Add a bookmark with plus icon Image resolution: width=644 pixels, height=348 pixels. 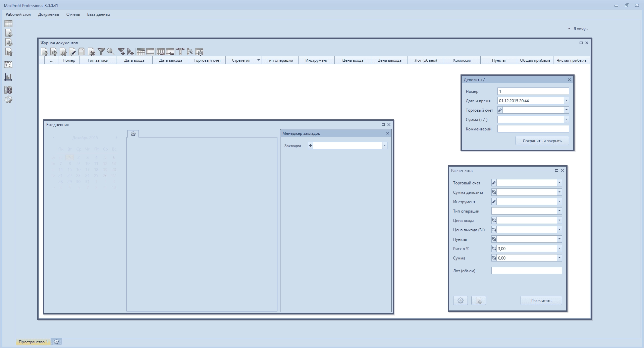[x=311, y=146]
